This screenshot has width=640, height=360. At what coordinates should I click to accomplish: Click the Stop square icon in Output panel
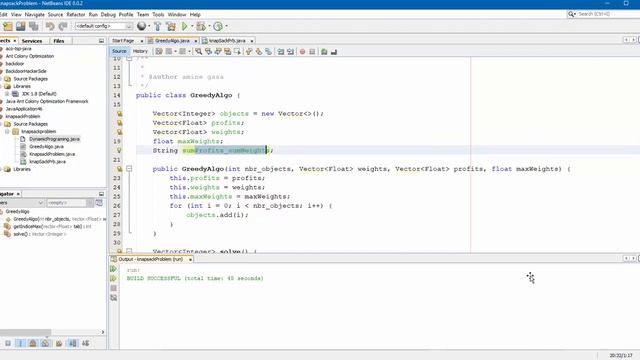point(113,288)
